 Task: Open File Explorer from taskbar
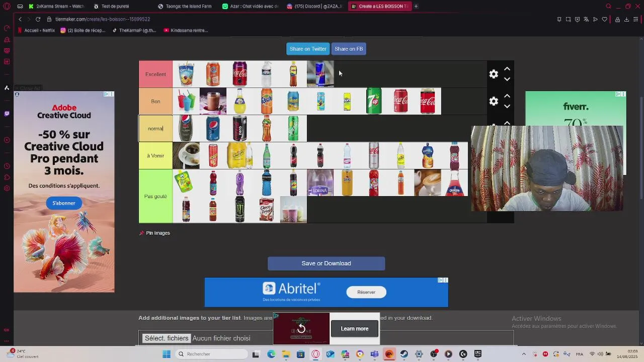[x=286, y=354]
